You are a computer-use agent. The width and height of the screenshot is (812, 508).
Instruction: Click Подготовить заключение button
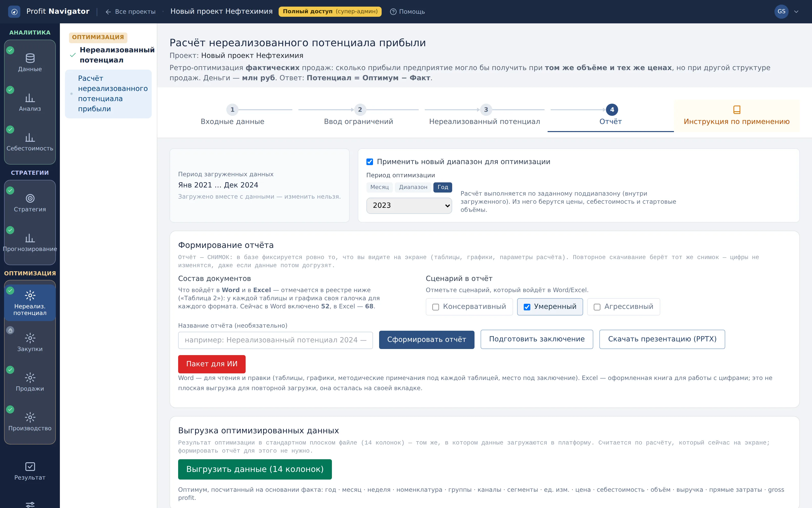pyautogui.click(x=536, y=339)
